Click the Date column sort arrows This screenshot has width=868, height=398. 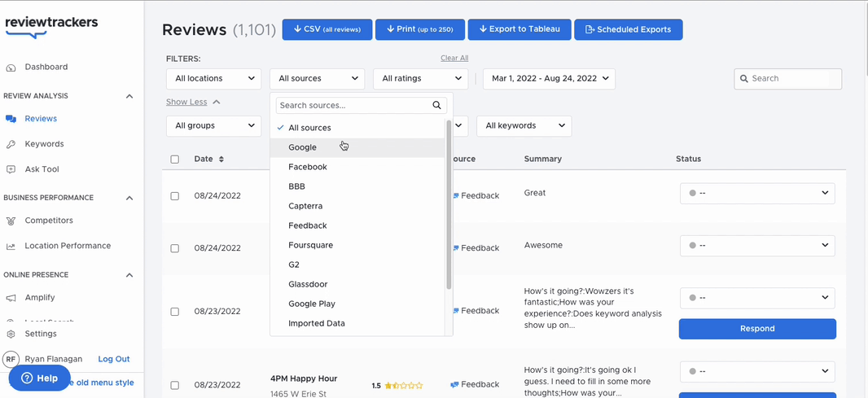click(221, 159)
